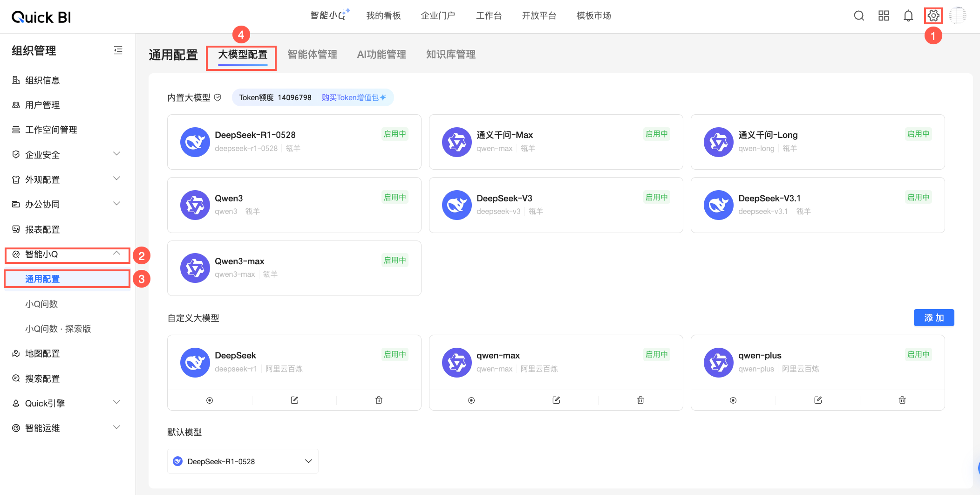Toggle enable on custom qwen-max model
Image resolution: width=980 pixels, height=495 pixels.
tap(471, 400)
